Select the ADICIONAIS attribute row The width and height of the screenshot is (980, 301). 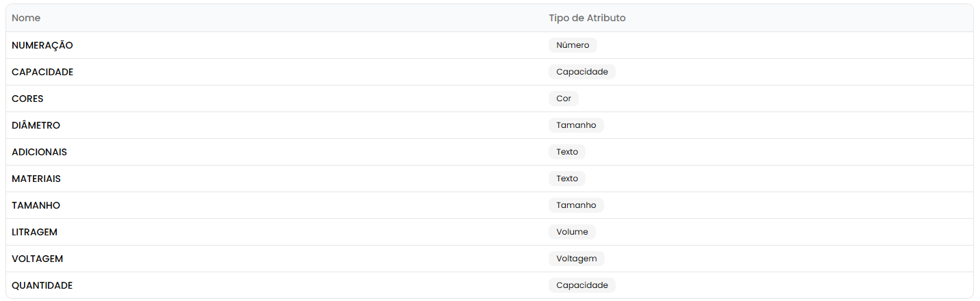click(40, 152)
